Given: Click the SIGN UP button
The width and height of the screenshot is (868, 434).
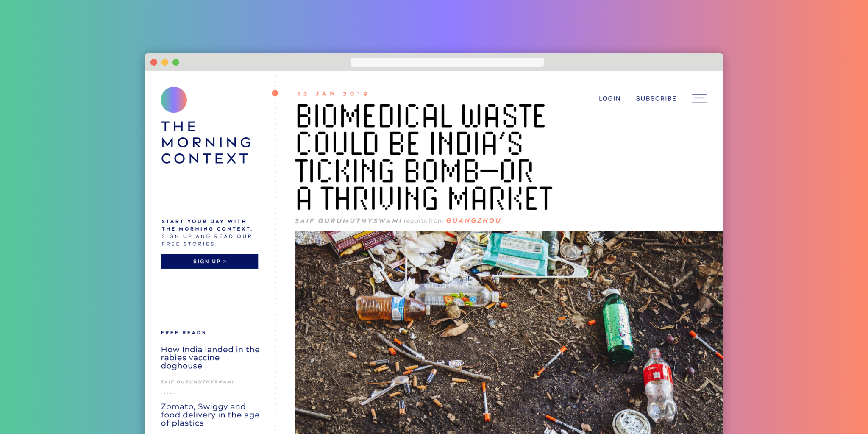Looking at the screenshot, I should [x=209, y=262].
